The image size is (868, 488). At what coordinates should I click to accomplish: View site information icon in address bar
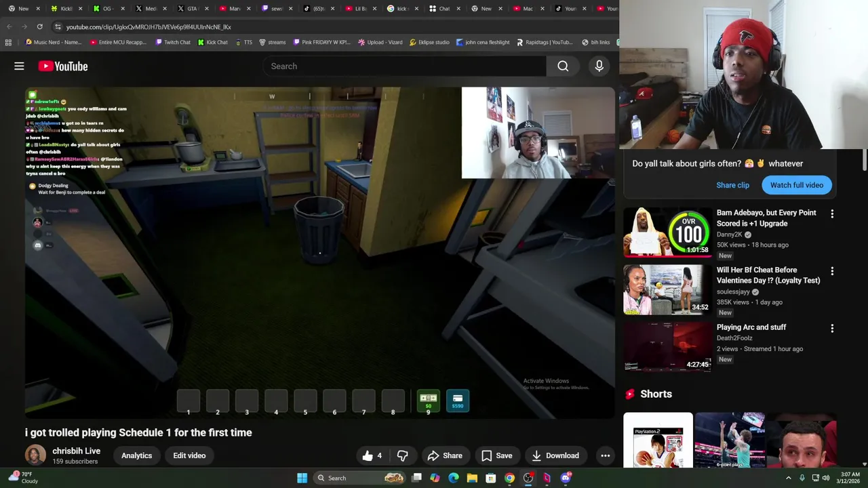[58, 26]
